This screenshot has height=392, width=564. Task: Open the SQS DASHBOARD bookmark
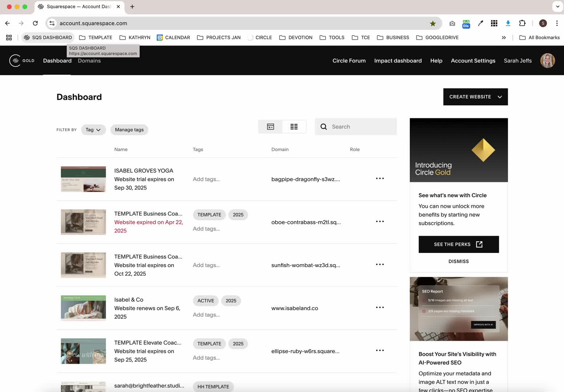click(x=48, y=37)
